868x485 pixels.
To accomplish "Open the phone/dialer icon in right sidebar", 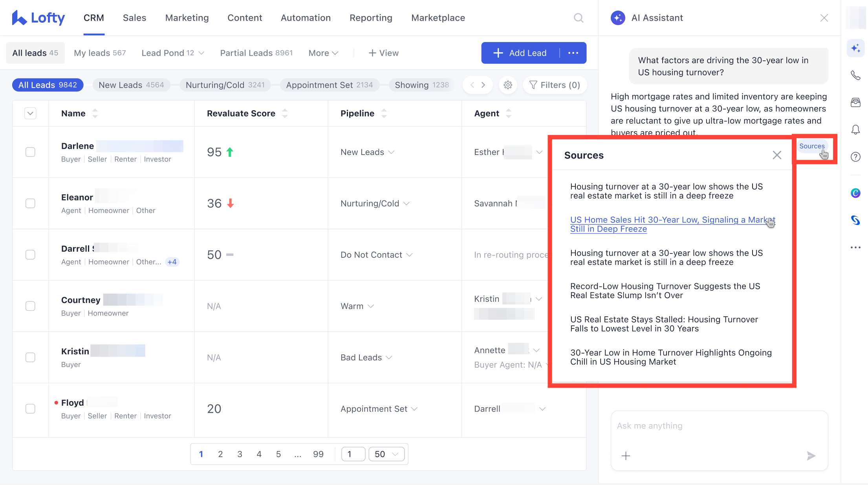I will tap(855, 75).
